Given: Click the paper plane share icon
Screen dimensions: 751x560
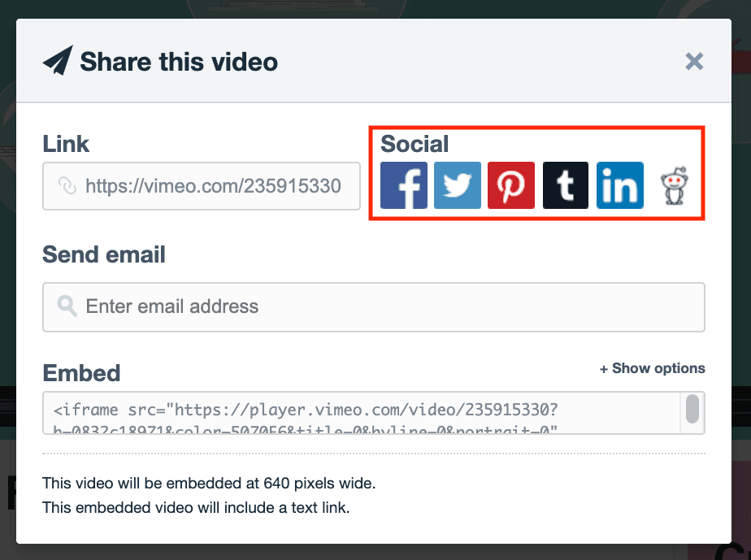Looking at the screenshot, I should point(58,60).
